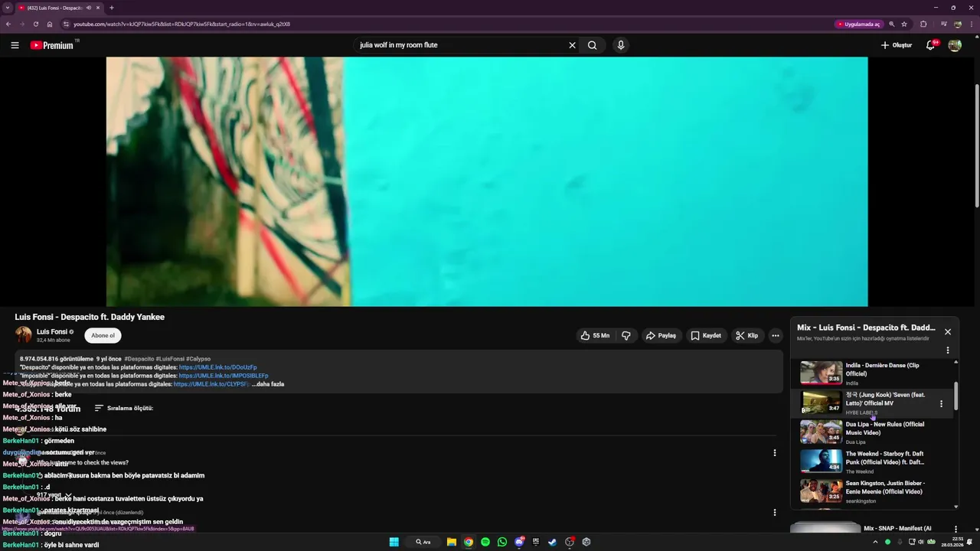Image resolution: width=980 pixels, height=551 pixels.
Task: Open Steam from the taskbar
Action: pos(553,542)
